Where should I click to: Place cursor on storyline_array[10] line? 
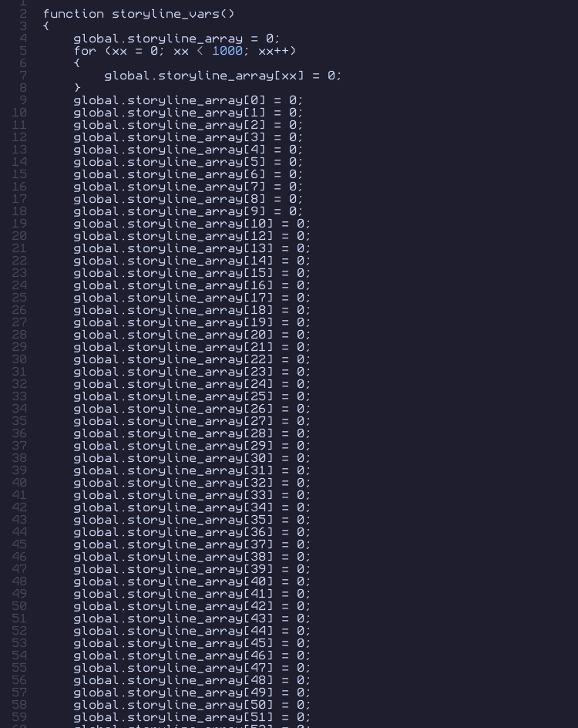(x=192, y=224)
